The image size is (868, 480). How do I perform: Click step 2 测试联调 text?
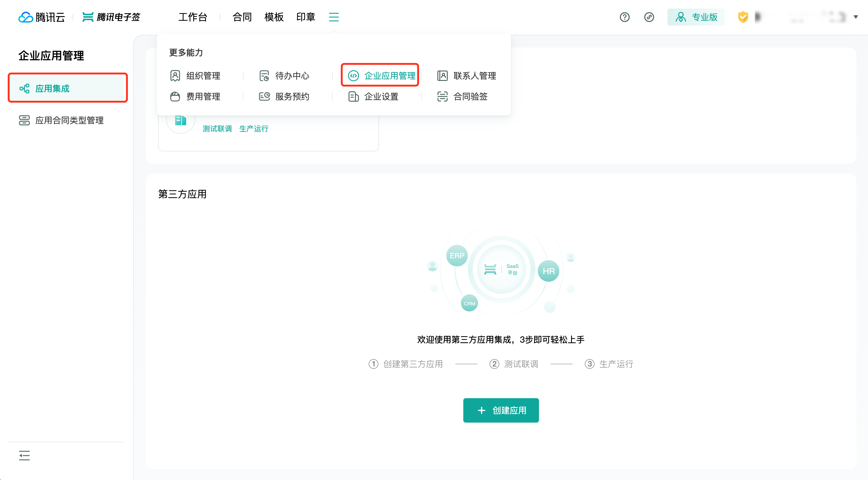coord(521,364)
